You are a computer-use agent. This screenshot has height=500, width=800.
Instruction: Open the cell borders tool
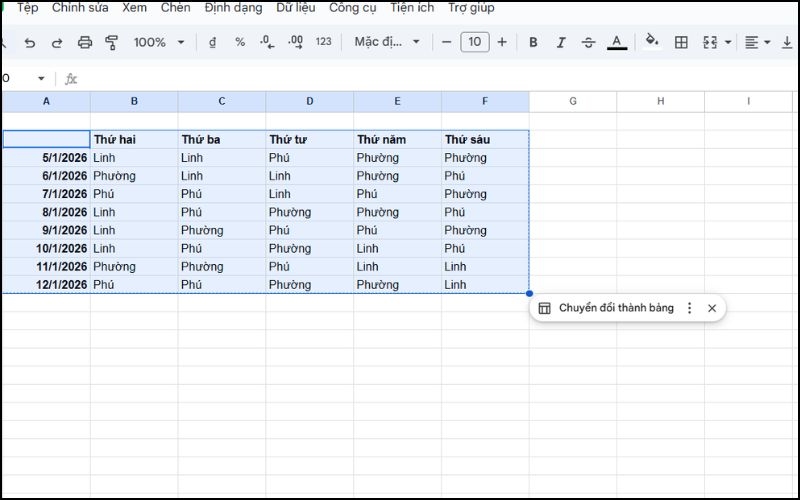click(x=681, y=42)
